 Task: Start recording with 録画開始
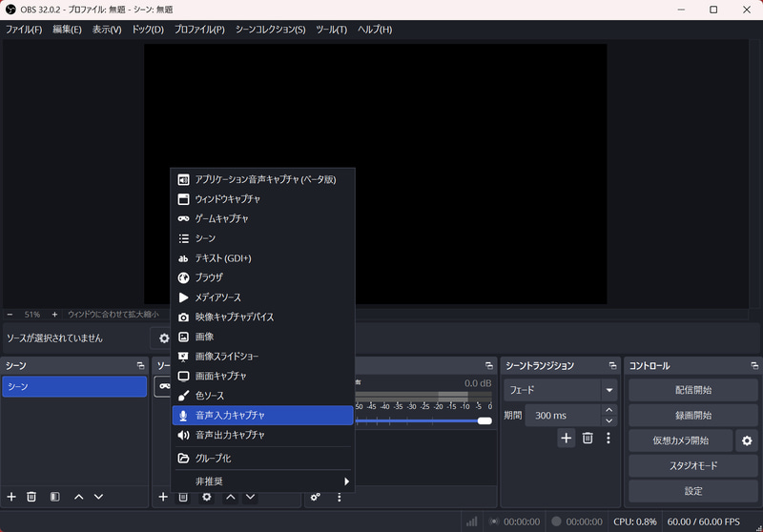tap(693, 416)
